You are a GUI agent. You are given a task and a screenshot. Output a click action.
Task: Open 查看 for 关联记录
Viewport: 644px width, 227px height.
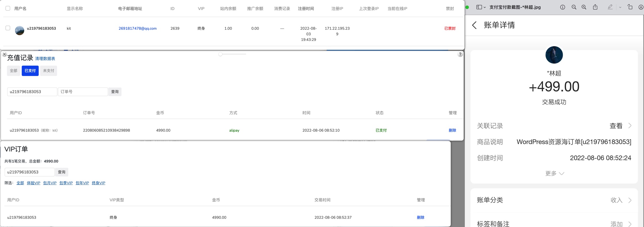point(620,126)
